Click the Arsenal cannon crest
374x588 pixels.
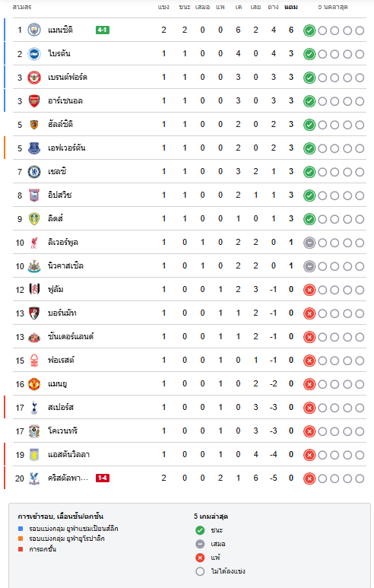click(34, 101)
